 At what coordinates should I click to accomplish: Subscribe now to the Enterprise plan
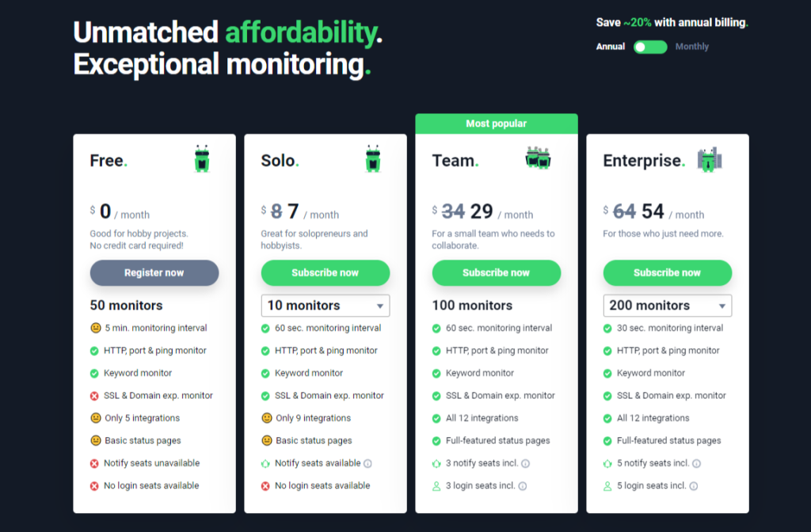pos(667,272)
